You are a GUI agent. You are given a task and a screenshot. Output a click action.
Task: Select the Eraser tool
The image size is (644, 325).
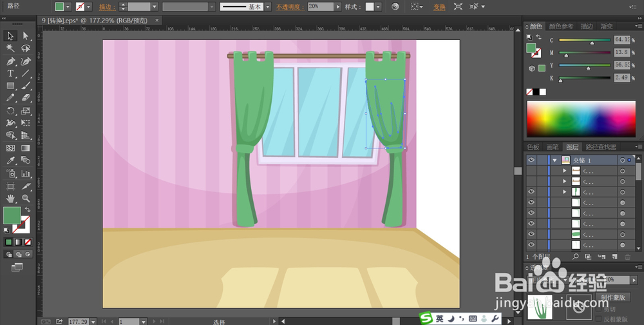coord(26,98)
